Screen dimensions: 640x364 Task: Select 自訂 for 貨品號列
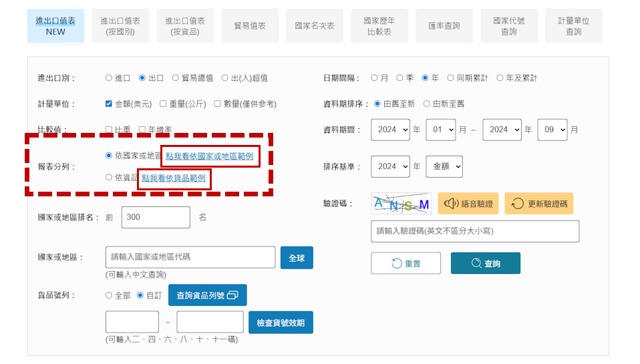(x=140, y=295)
